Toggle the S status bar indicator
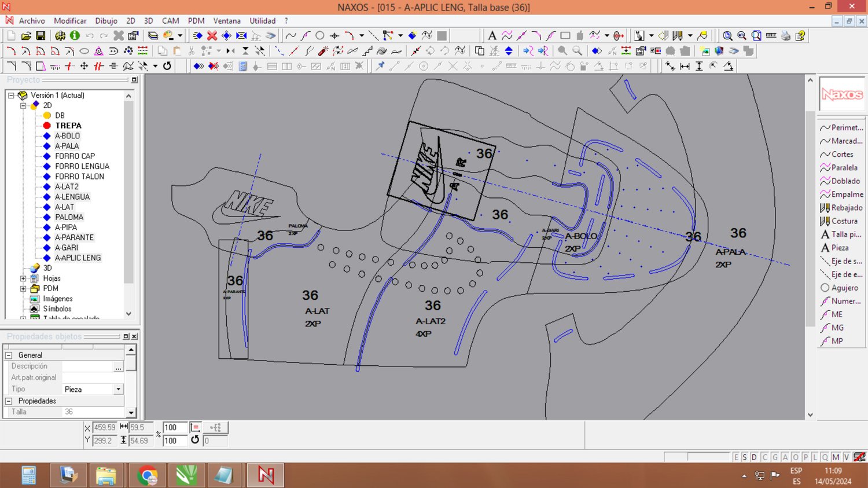Image resolution: width=868 pixels, height=488 pixels. (x=745, y=457)
